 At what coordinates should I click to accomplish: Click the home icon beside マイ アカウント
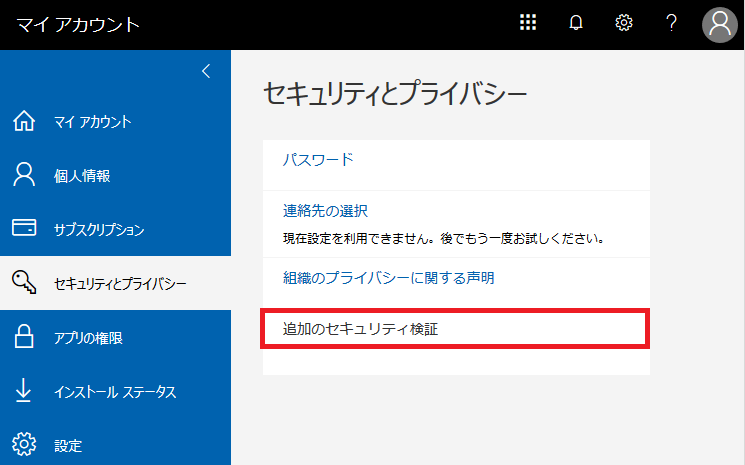click(x=24, y=122)
